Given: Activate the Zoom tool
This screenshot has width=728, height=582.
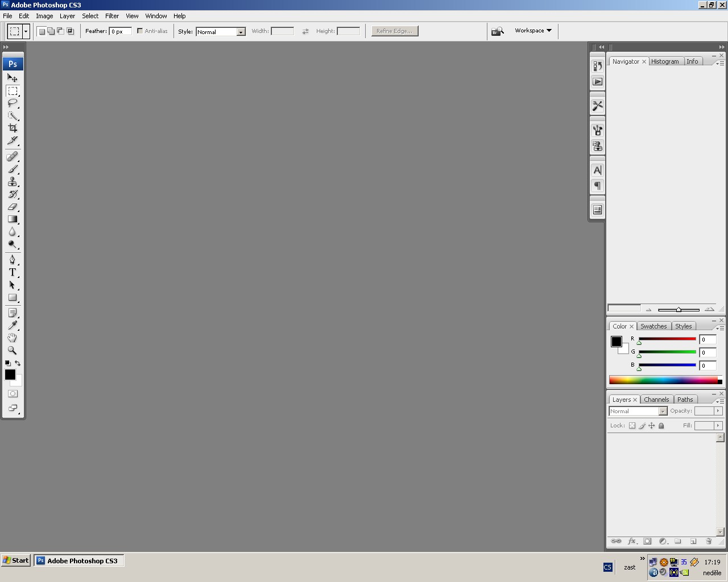Looking at the screenshot, I should [x=13, y=351].
